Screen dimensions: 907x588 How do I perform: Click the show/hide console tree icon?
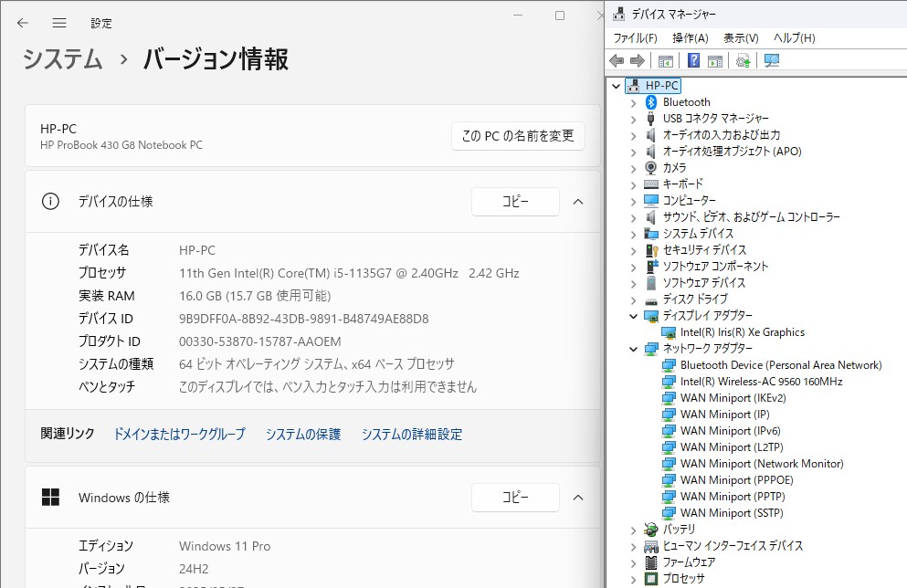tap(666, 61)
